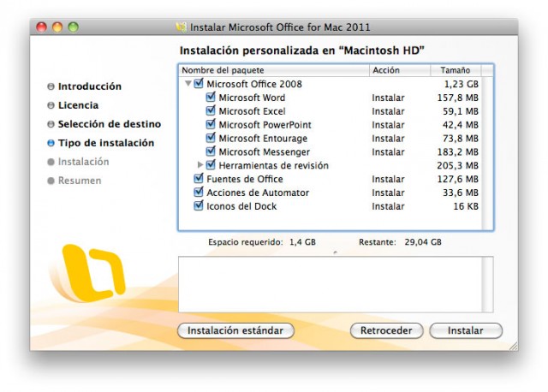Image resolution: width=548 pixels, height=392 pixels.
Task: Click the Espacio requerido 1,4 GB value
Action: tap(302, 242)
